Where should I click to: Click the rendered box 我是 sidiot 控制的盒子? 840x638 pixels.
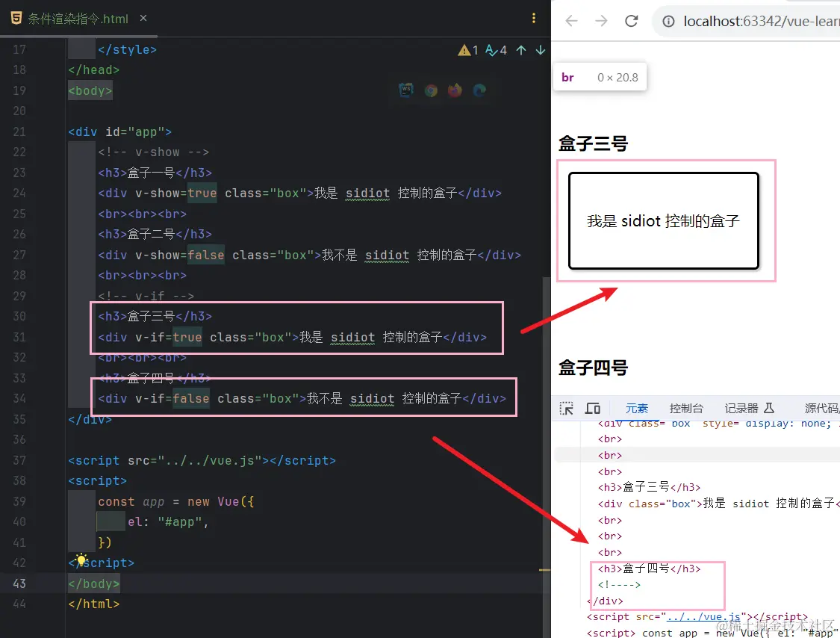[x=664, y=220]
